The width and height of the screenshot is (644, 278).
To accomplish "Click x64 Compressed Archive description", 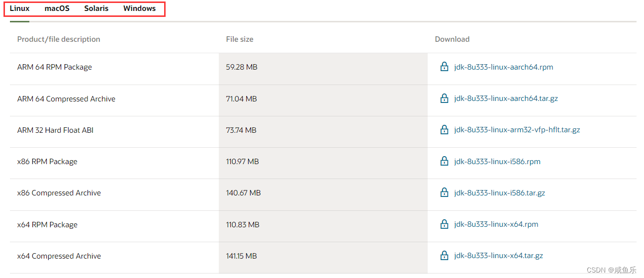I will [x=59, y=256].
